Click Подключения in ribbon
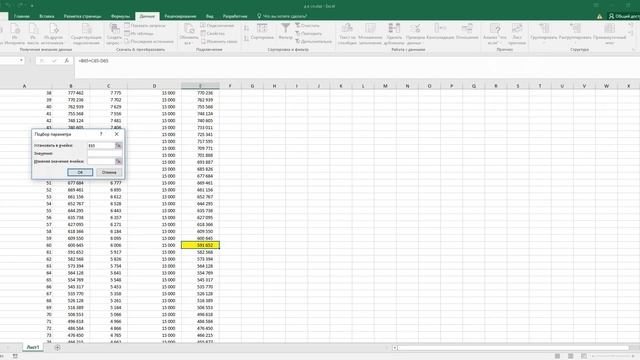This screenshot has height=360, width=640. pyautogui.click(x=218, y=25)
